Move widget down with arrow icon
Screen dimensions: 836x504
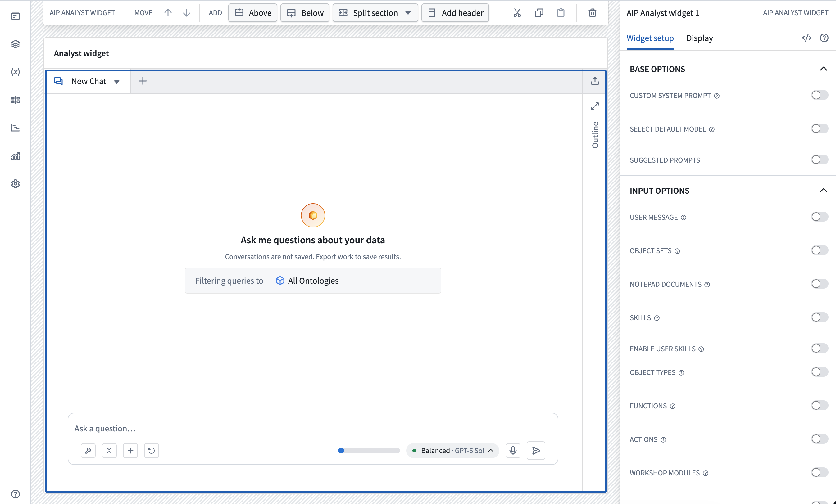click(187, 13)
